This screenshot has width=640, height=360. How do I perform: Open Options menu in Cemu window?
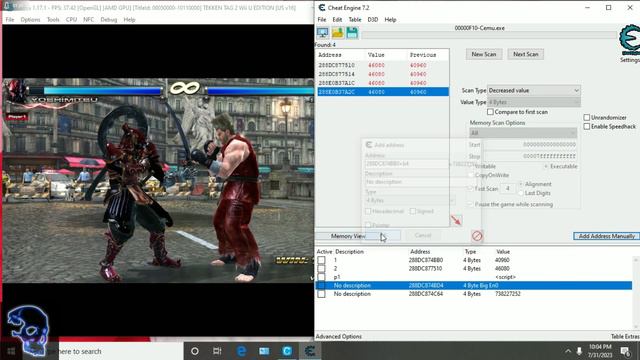30,20
